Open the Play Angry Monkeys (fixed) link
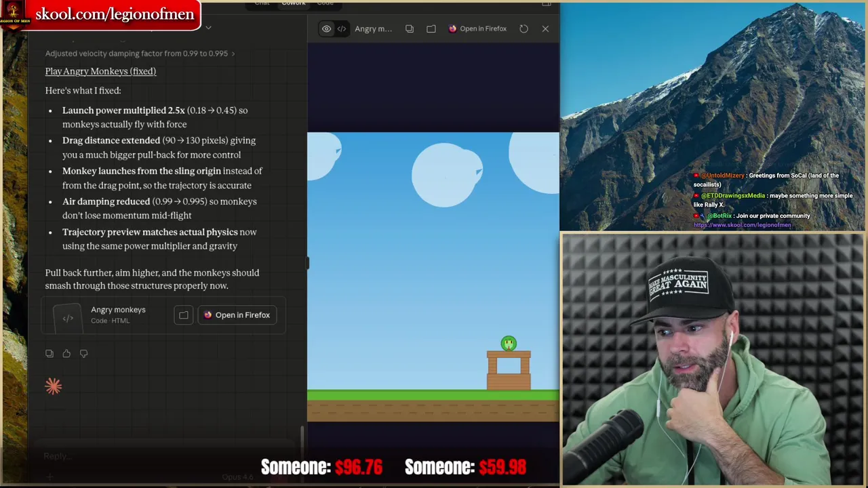 point(100,71)
